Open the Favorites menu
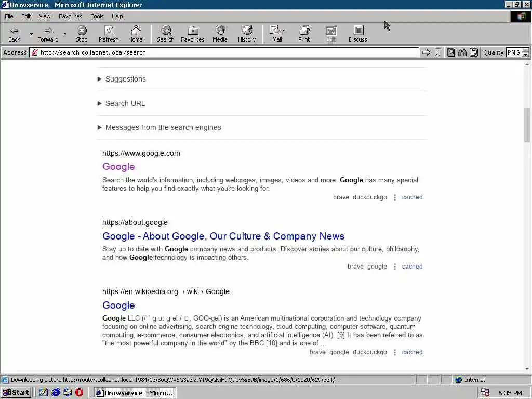This screenshot has width=532, height=399. pyautogui.click(x=70, y=16)
